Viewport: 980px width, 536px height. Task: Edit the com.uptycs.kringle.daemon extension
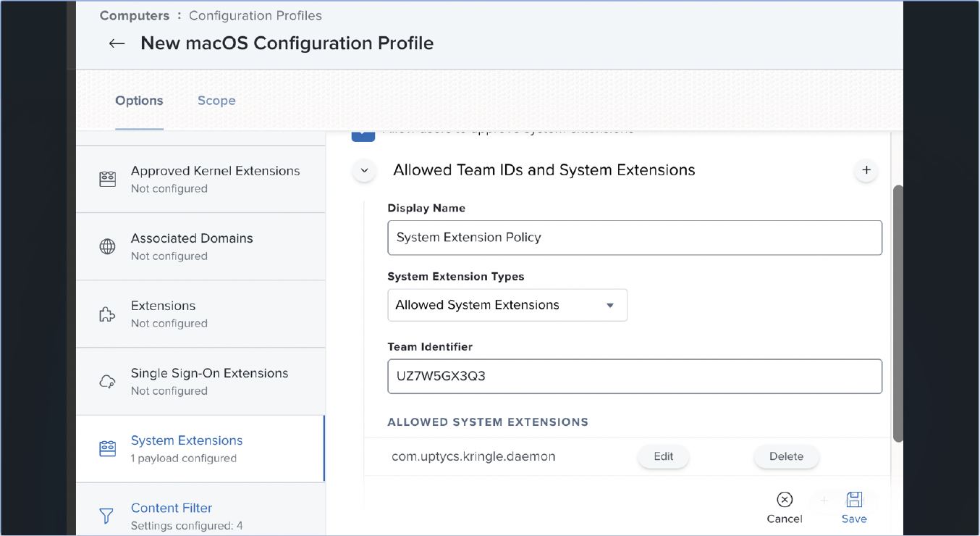[663, 456]
